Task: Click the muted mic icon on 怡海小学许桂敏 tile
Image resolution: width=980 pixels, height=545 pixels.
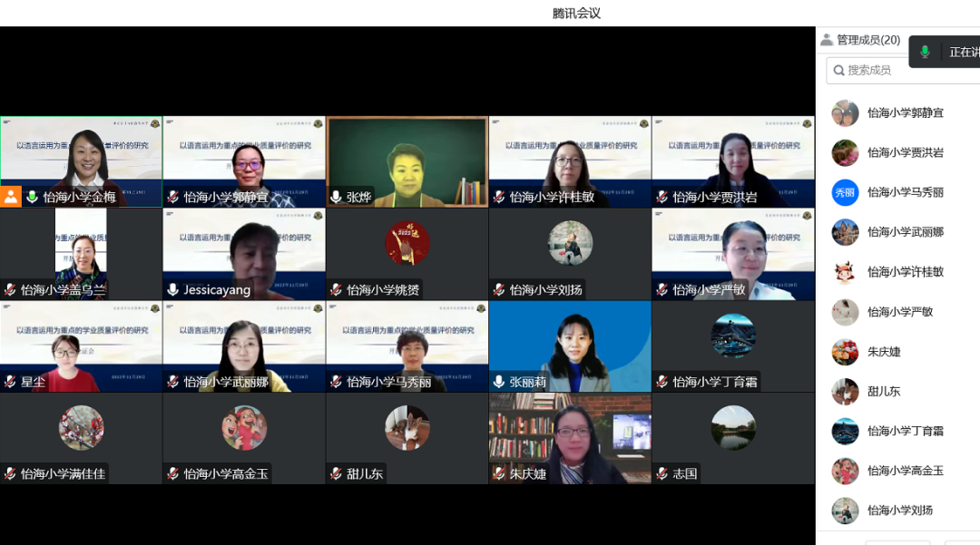Action: click(499, 198)
